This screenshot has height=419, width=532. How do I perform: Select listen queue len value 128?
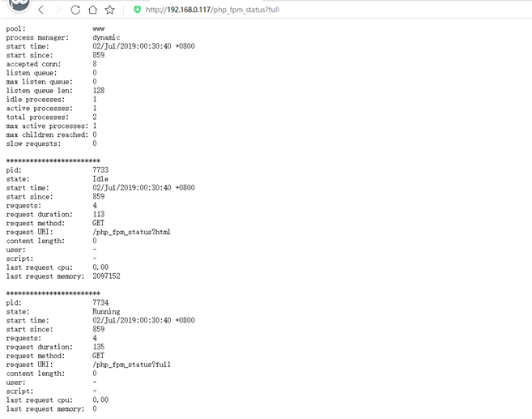tap(99, 90)
